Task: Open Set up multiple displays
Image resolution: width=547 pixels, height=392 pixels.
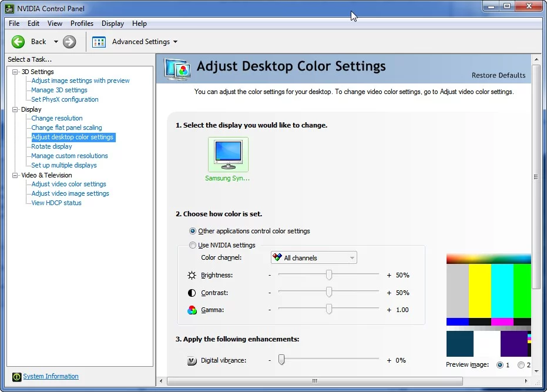Action: 64,166
